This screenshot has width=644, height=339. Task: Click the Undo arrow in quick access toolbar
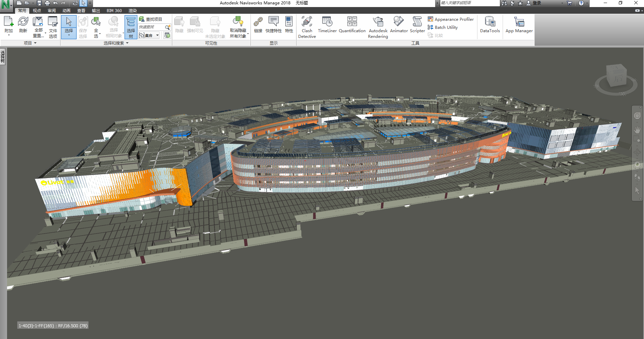[x=55, y=3]
